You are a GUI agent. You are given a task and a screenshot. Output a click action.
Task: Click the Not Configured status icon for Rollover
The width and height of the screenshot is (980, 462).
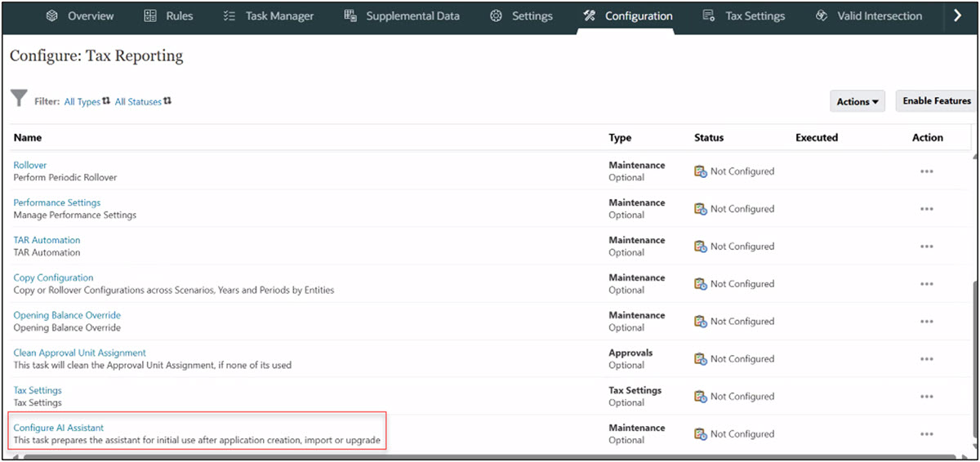coord(701,171)
